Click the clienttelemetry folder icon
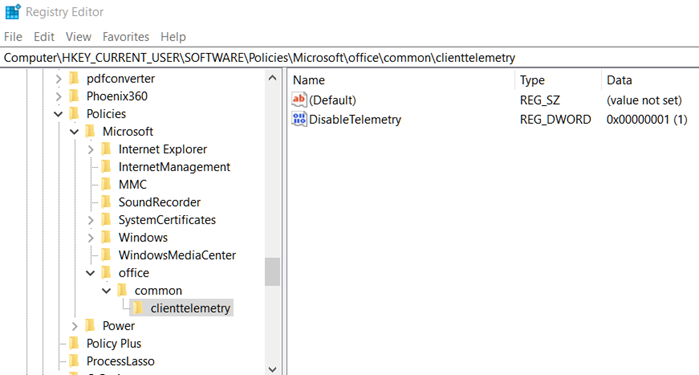Viewport: 699px width, 375px height. click(x=138, y=308)
